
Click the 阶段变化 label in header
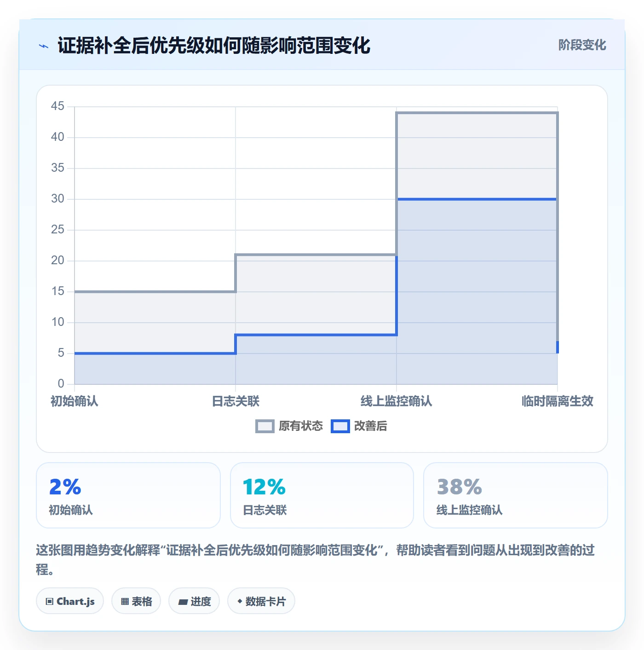(x=582, y=45)
